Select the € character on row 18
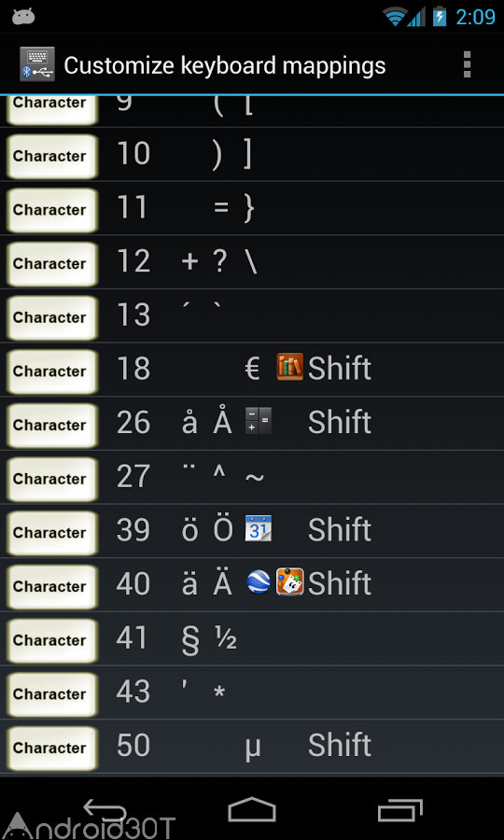This screenshot has width=504, height=840. (252, 369)
